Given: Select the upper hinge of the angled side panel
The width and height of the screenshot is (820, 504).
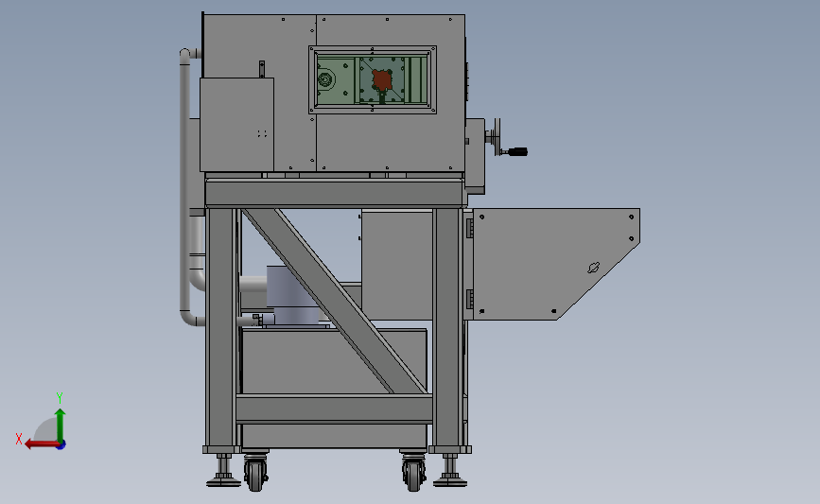Looking at the screenshot, I should click(x=470, y=228).
